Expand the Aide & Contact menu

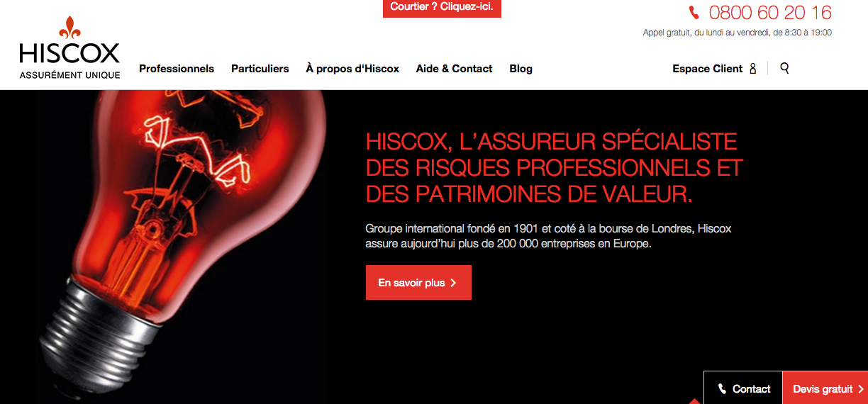pos(454,69)
